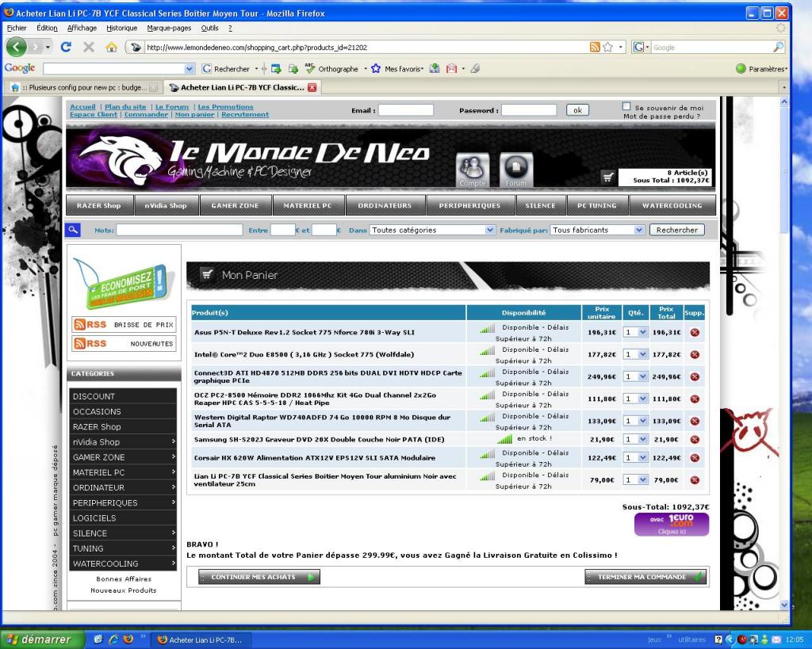Open Mes favoris star in the Google toolbar
This screenshot has width=812, height=649.
click(376, 68)
